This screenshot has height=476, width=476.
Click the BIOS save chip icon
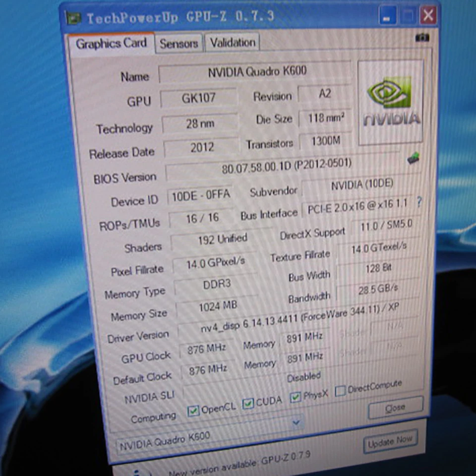413,158
